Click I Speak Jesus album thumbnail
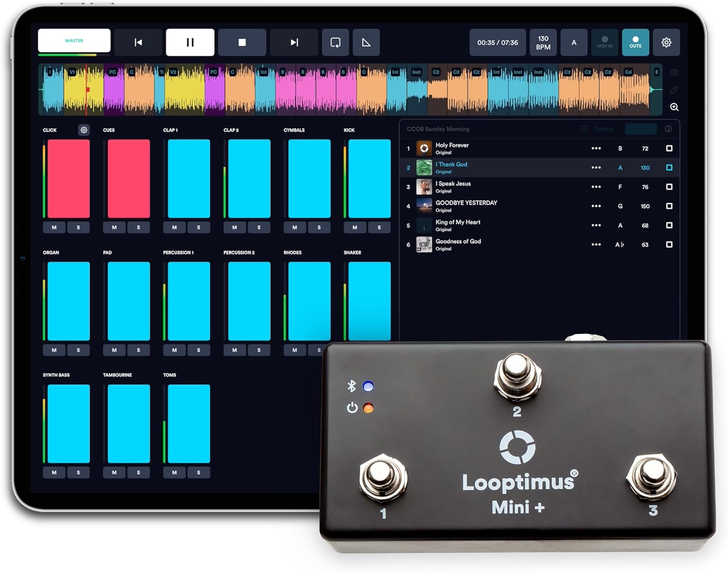Image resolution: width=728 pixels, height=572 pixels. 424,187
